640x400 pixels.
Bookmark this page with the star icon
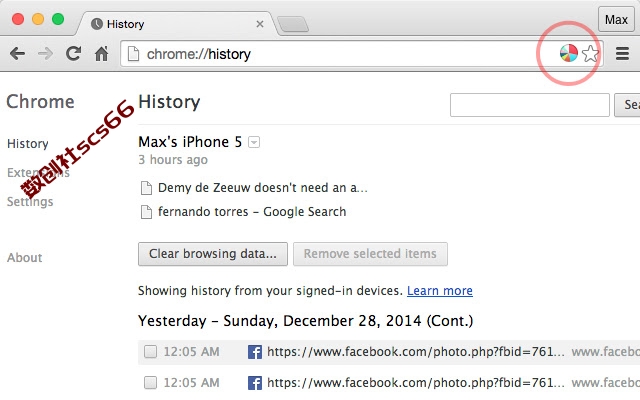[x=590, y=53]
